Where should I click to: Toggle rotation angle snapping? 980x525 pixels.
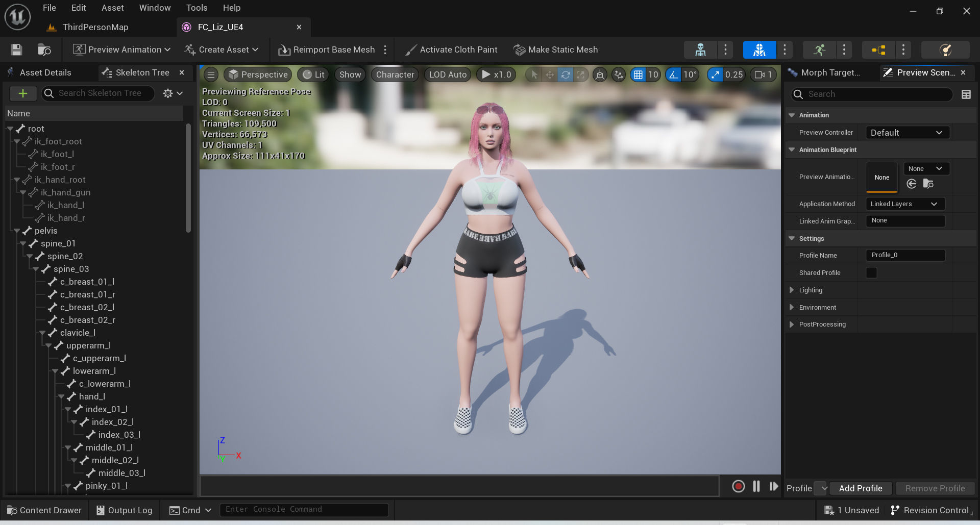(674, 74)
